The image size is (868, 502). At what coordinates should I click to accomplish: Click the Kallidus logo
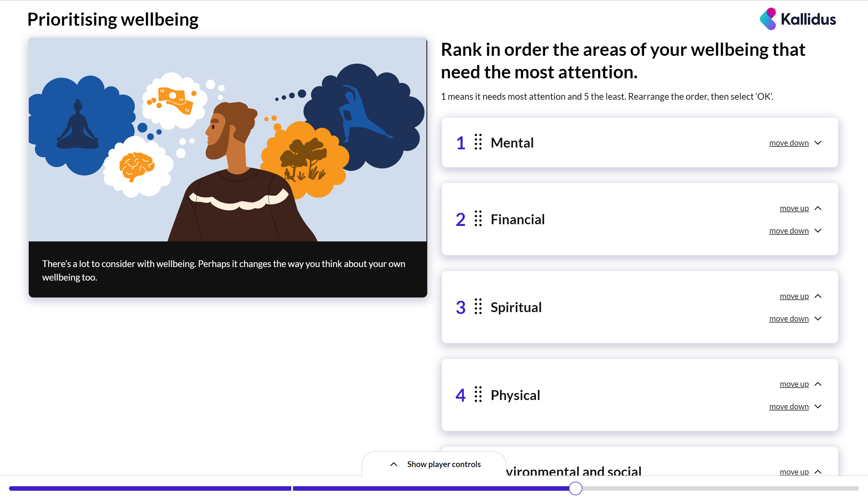(797, 19)
